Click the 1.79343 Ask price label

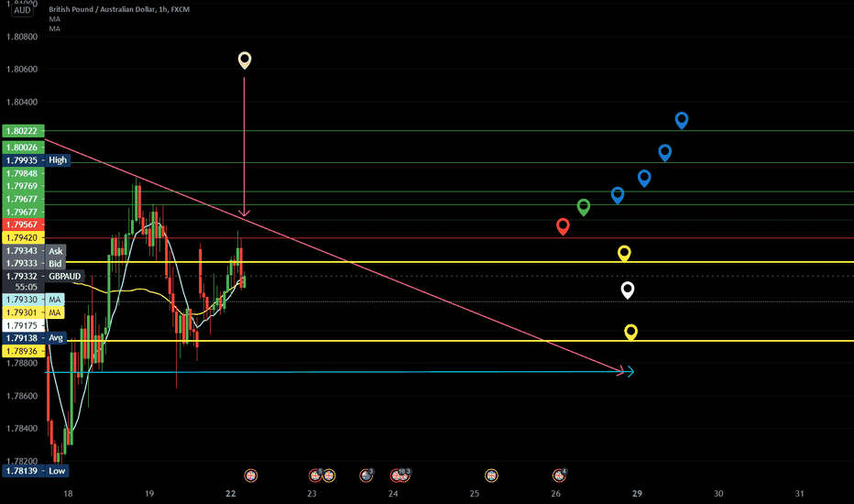click(x=34, y=251)
